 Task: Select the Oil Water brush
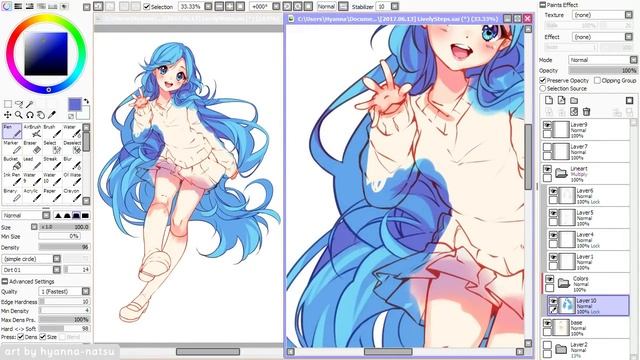pos(72,179)
